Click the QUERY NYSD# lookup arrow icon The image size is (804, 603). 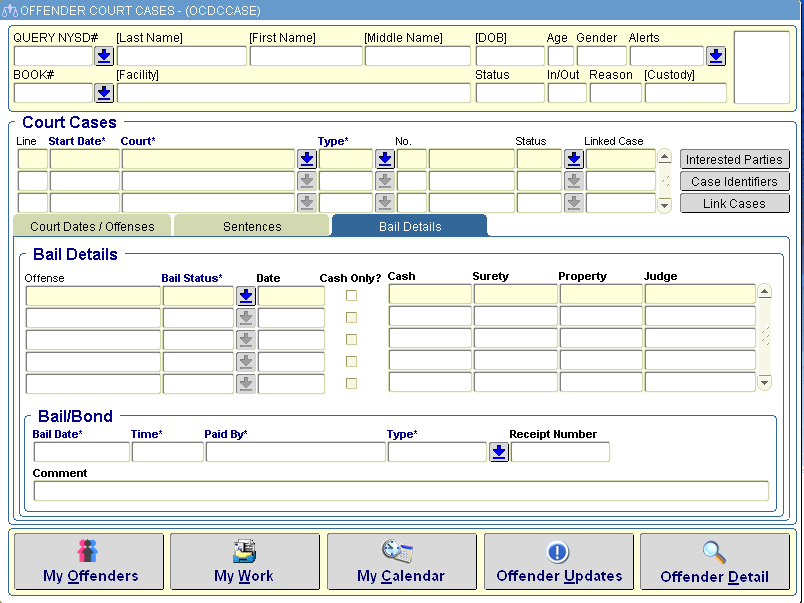click(104, 57)
